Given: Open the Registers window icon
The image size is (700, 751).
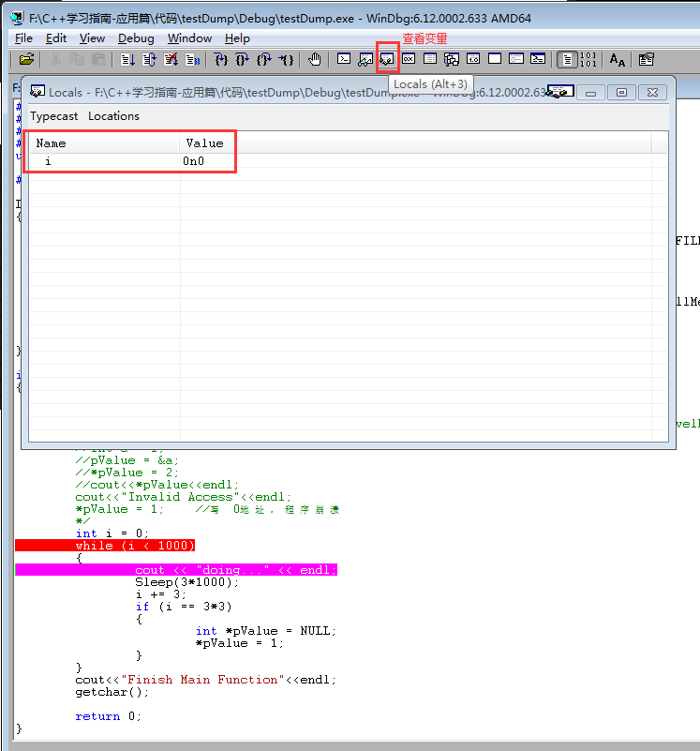Looking at the screenshot, I should [409, 59].
